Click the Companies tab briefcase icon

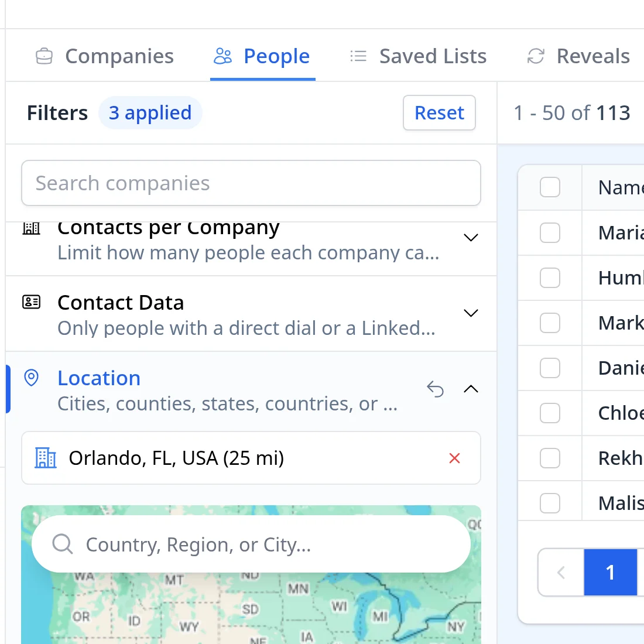pyautogui.click(x=44, y=56)
